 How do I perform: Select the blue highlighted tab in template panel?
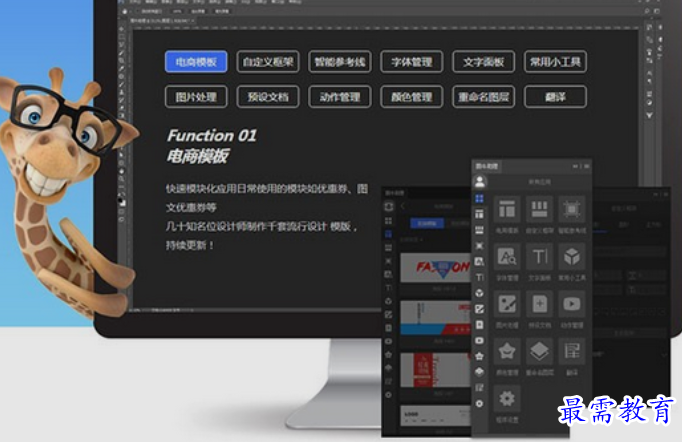pyautogui.click(x=427, y=223)
